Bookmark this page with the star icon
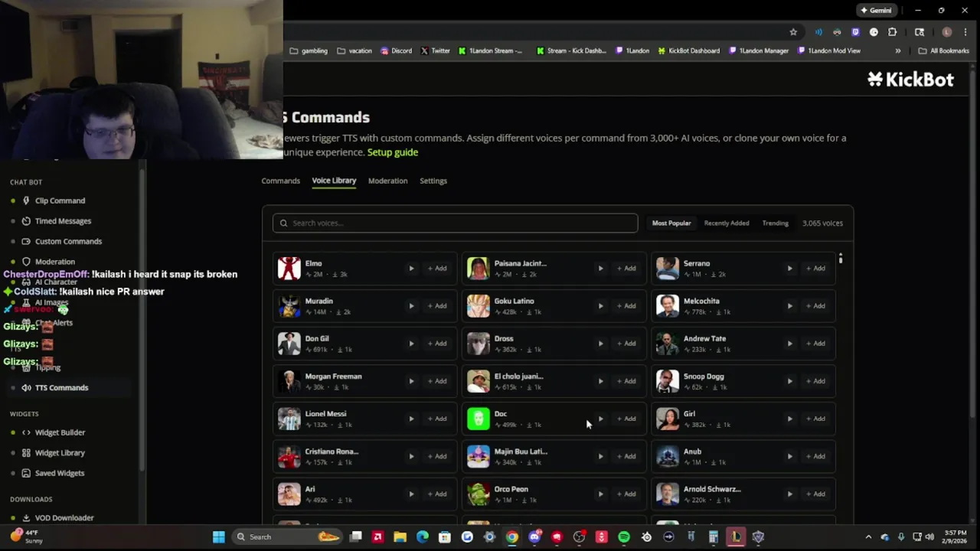Viewport: 980px width, 551px height. [x=793, y=32]
